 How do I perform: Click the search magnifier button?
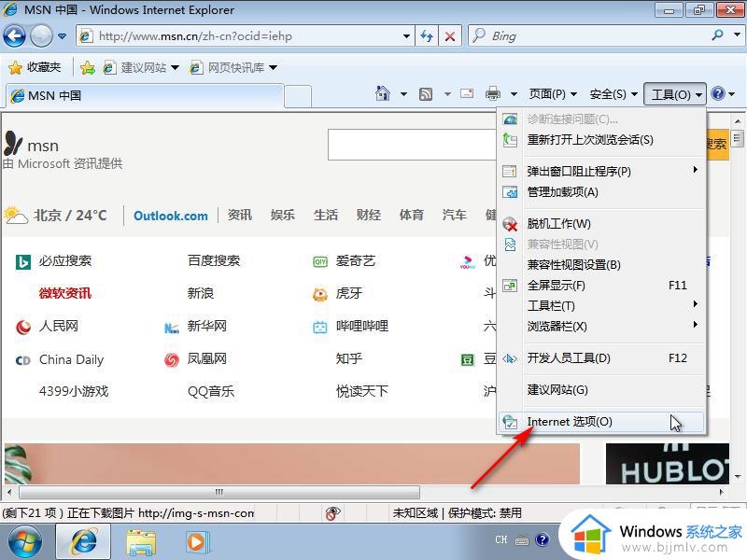pyautogui.click(x=717, y=35)
